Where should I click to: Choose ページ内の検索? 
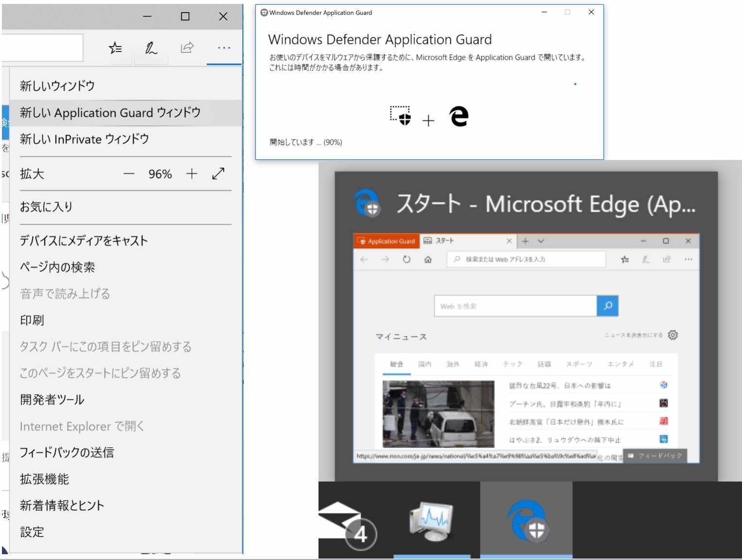(x=125, y=267)
